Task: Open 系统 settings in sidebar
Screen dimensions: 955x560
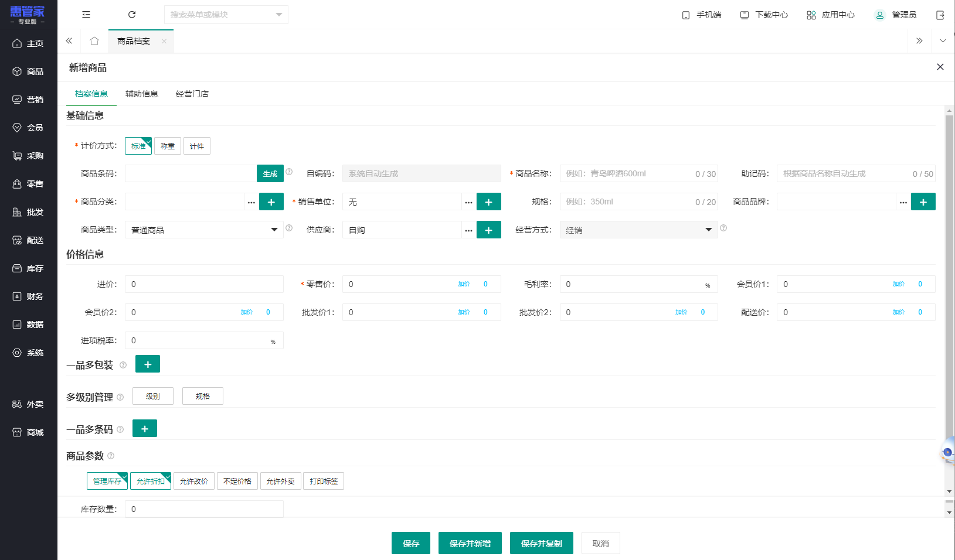Action: point(28,353)
